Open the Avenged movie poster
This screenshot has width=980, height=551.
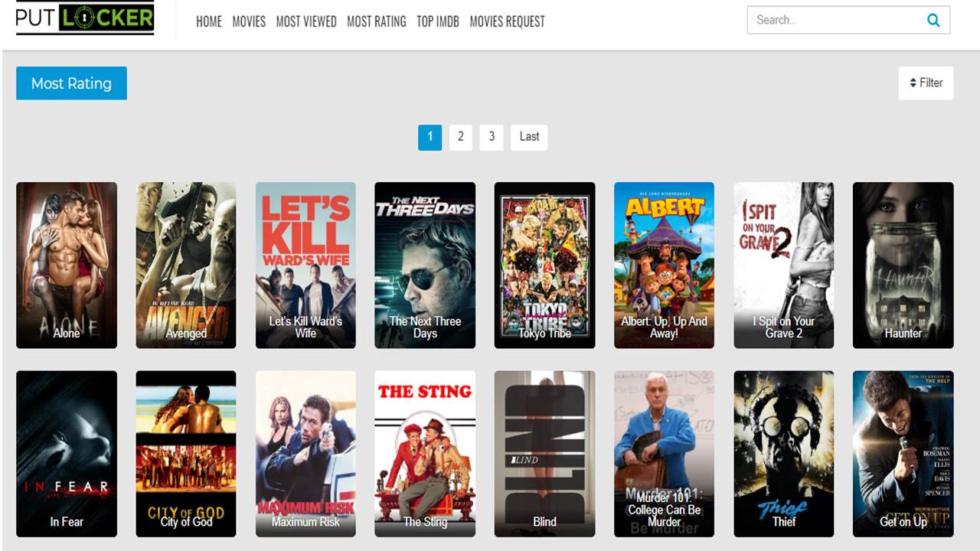point(186,265)
